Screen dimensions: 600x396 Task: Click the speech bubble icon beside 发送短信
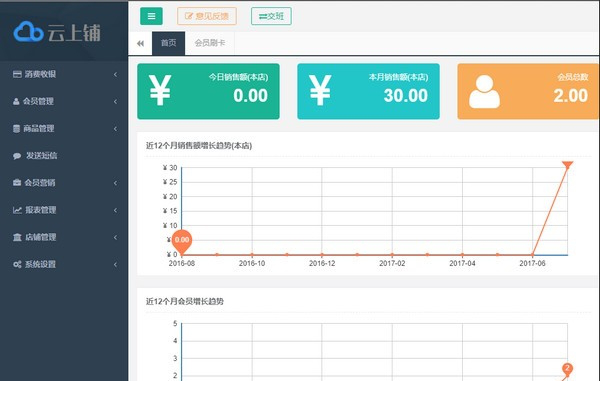coord(17,156)
